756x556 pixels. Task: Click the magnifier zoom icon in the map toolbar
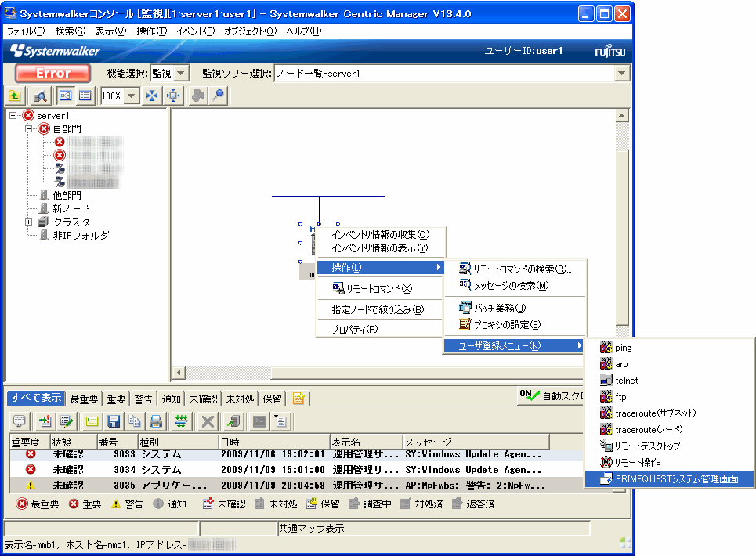(219, 96)
